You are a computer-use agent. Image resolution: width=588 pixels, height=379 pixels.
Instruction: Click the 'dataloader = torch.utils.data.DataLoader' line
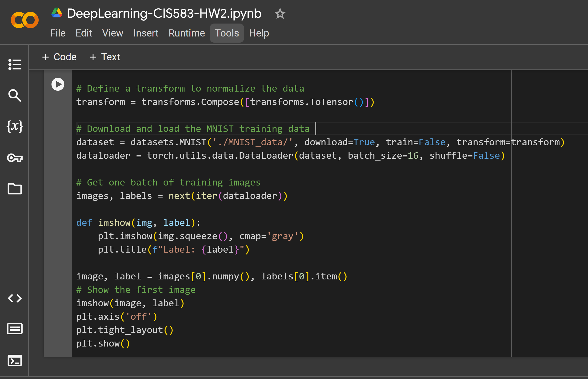[x=291, y=156]
